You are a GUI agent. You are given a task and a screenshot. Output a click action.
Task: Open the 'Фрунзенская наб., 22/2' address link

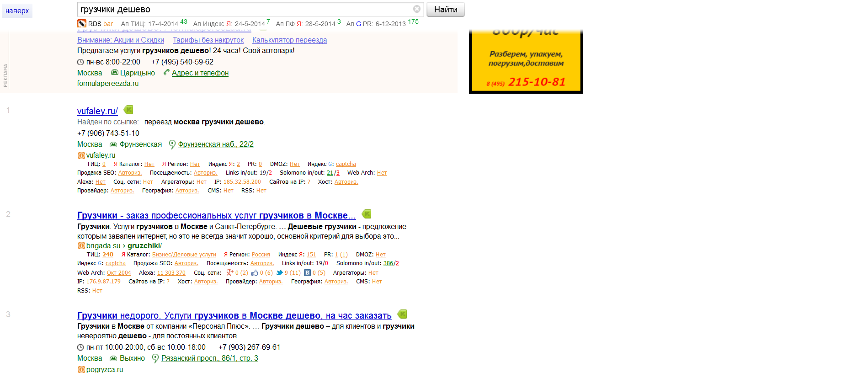click(216, 144)
